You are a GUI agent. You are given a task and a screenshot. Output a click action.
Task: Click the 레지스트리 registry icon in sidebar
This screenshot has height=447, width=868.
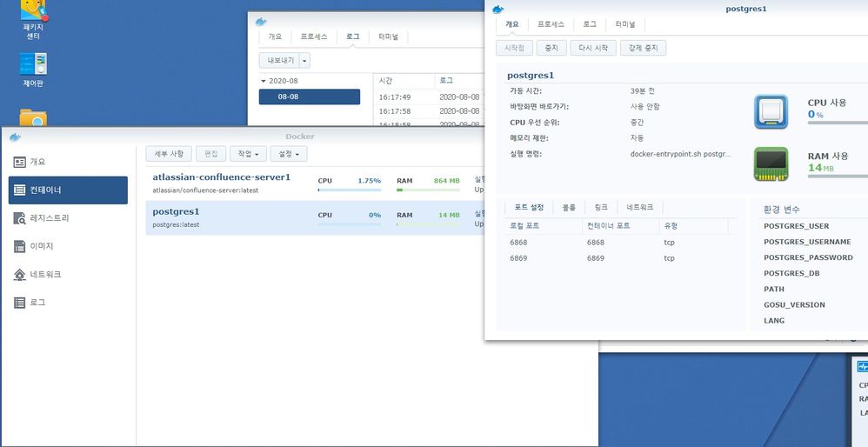(20, 218)
